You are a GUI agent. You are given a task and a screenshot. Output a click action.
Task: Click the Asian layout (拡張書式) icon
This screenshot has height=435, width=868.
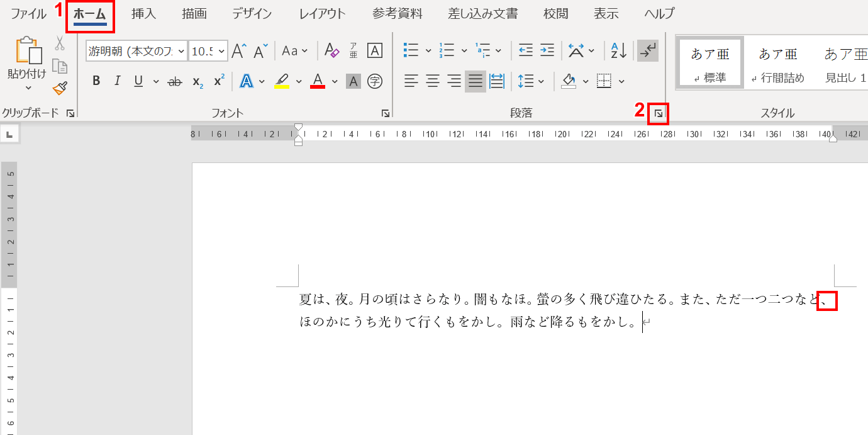click(576, 50)
